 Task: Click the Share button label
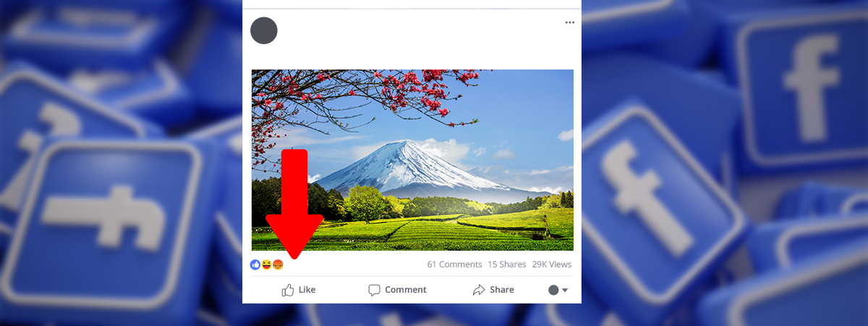click(x=502, y=290)
